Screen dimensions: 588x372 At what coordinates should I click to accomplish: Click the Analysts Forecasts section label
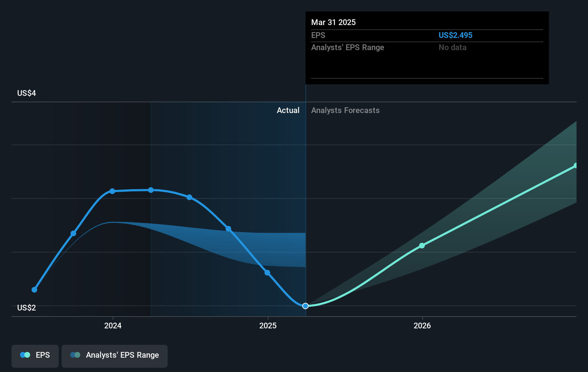(345, 110)
